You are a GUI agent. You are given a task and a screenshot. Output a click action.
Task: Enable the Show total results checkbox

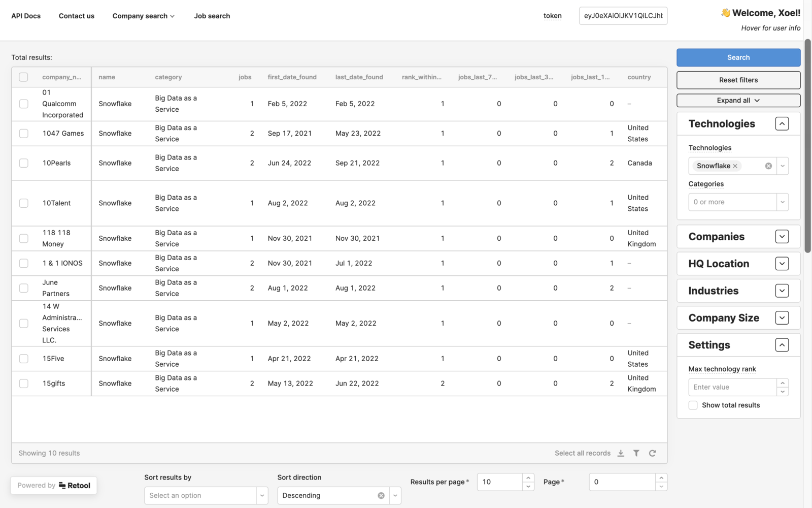tap(693, 405)
